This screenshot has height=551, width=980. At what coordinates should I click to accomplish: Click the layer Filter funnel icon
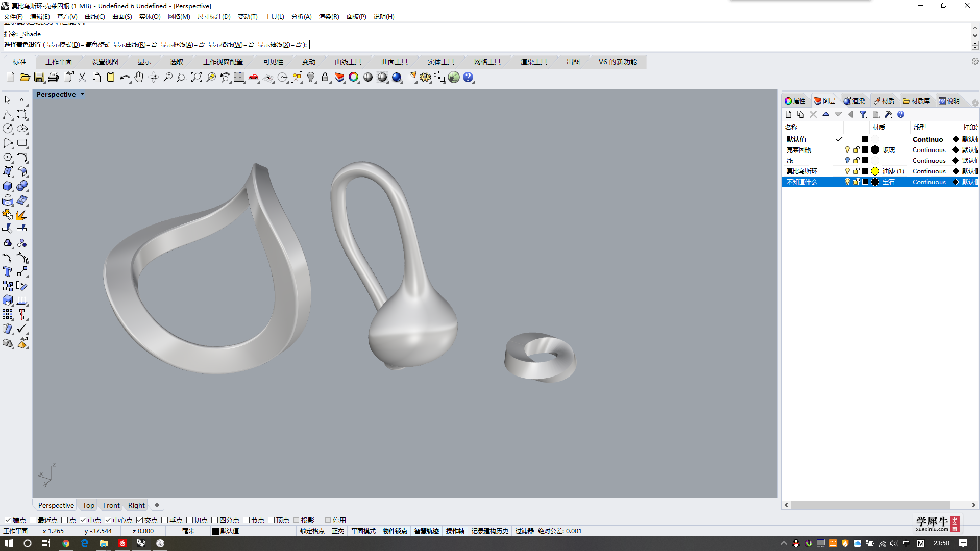863,114
